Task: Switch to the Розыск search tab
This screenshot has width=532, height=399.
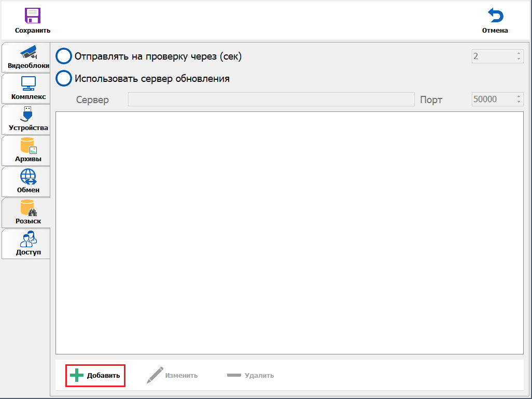Action: point(28,212)
